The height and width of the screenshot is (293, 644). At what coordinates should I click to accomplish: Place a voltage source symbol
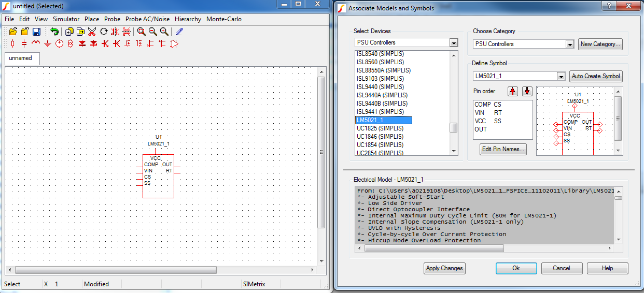tap(59, 43)
